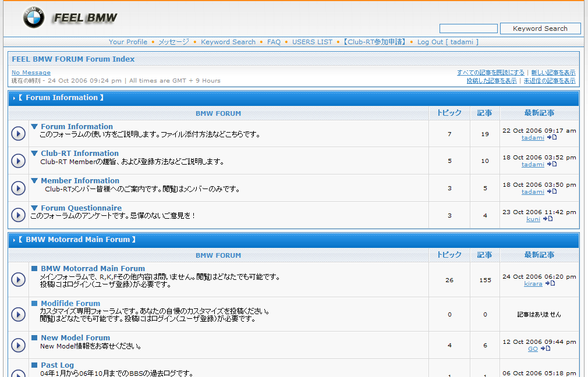
Task: Open latest post icon in Forum Information row
Action: [x=552, y=137]
